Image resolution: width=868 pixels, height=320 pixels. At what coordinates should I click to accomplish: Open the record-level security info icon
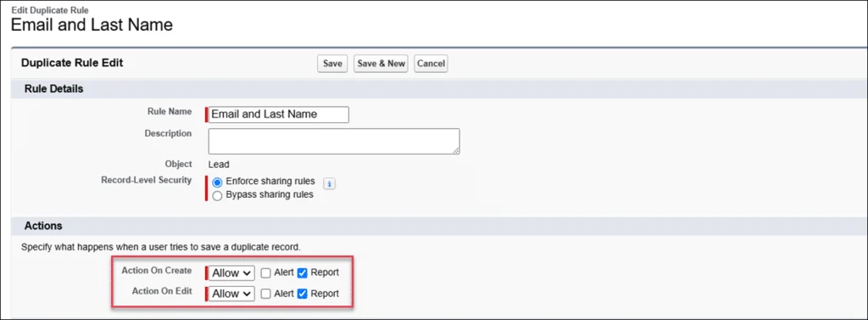[329, 183]
